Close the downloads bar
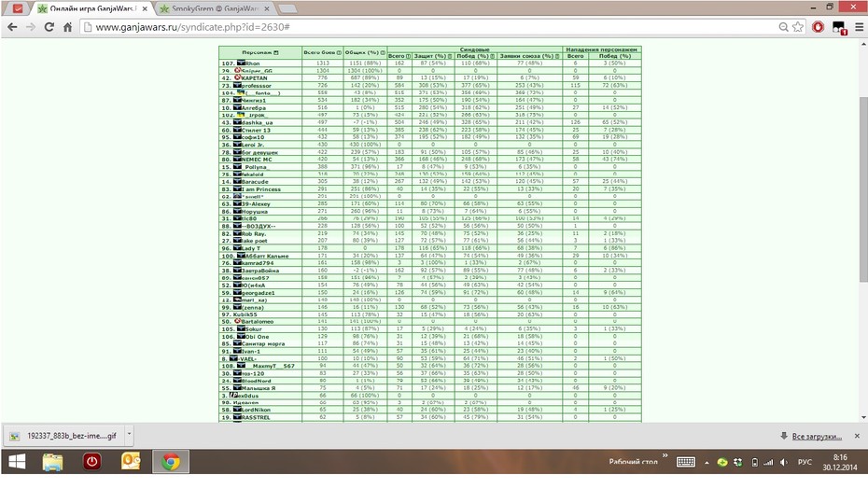868x488 pixels. click(857, 436)
